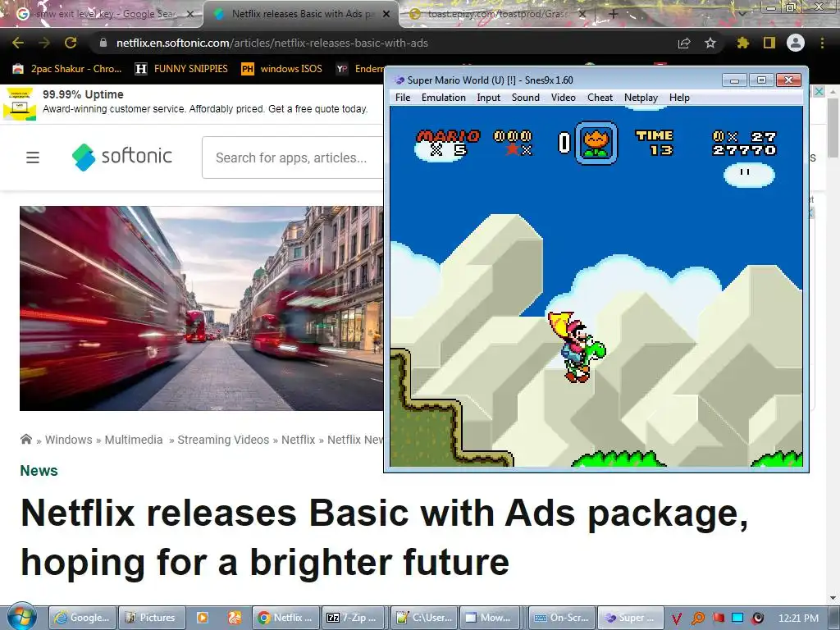Switch to C:\User Notepad++ taskbar button
The height and width of the screenshot is (630, 840).
[x=423, y=618]
